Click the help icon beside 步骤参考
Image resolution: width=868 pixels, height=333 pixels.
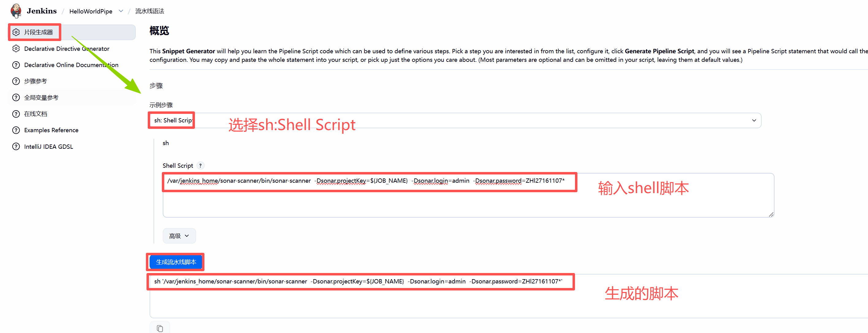tap(16, 81)
